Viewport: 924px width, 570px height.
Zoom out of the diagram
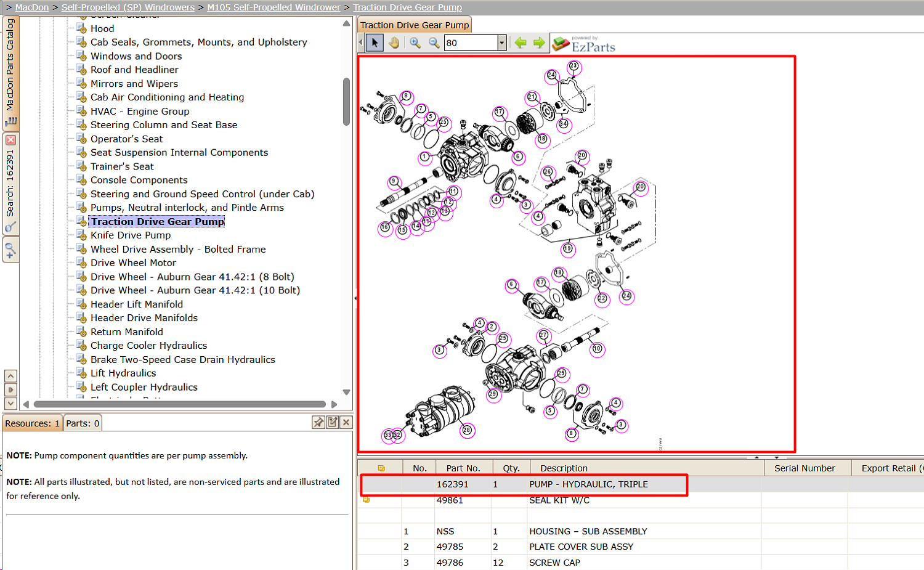[434, 43]
